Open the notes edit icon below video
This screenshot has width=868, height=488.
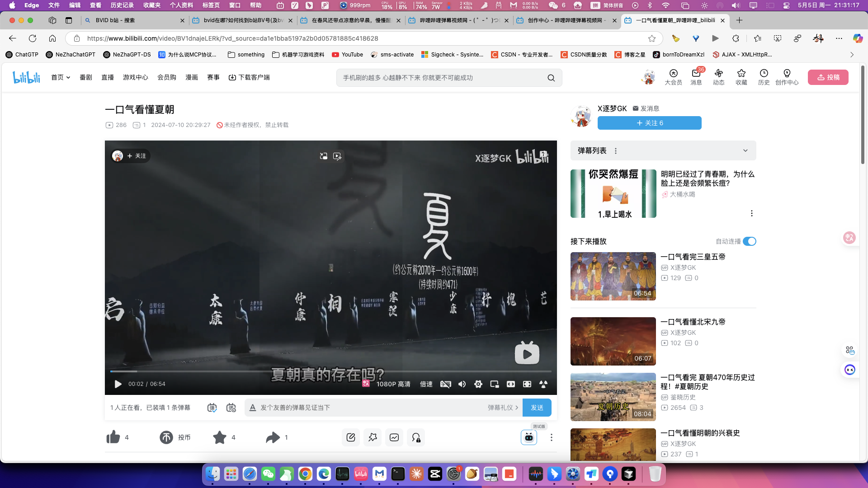tap(351, 437)
